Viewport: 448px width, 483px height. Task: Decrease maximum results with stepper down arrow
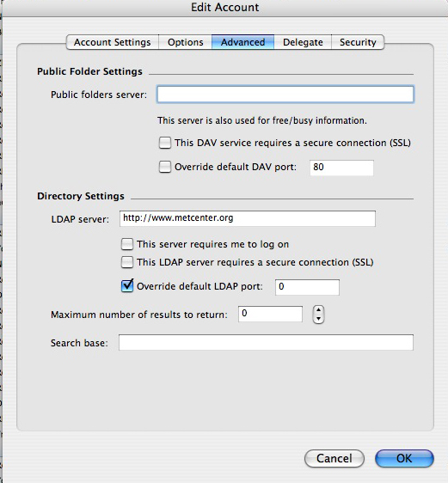(x=319, y=319)
